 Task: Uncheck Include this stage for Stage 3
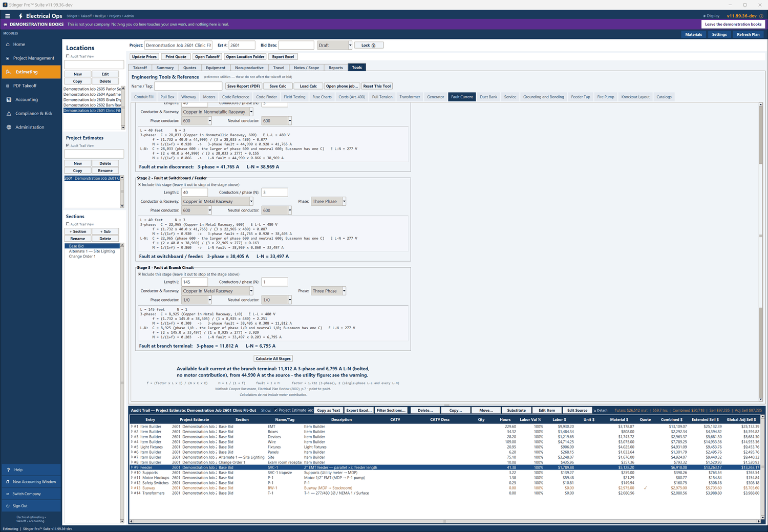139,274
